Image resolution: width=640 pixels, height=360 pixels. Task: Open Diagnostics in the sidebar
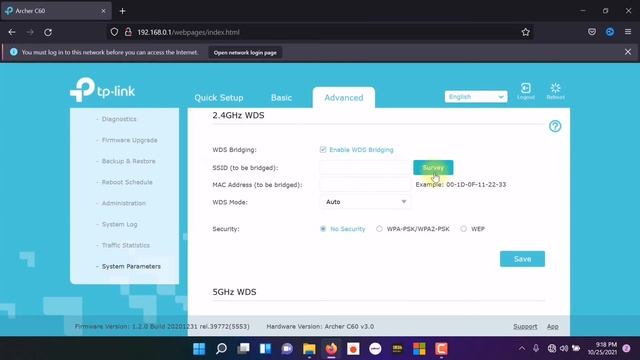[x=119, y=119]
